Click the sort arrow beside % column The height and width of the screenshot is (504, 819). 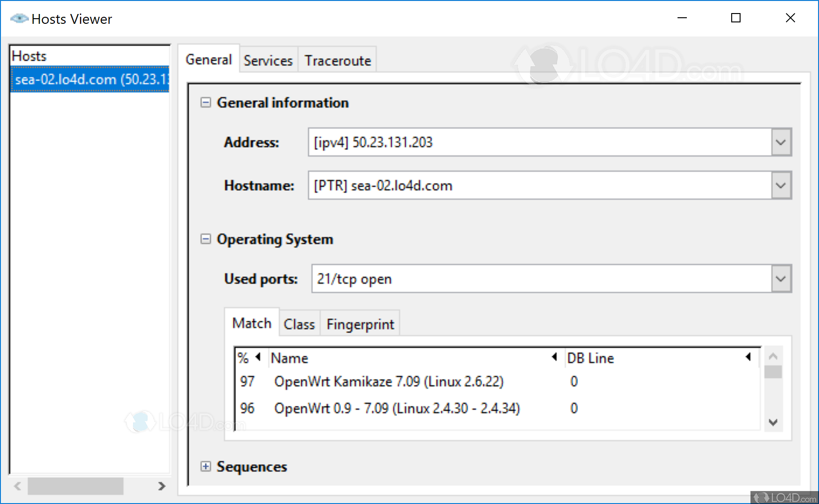click(258, 357)
